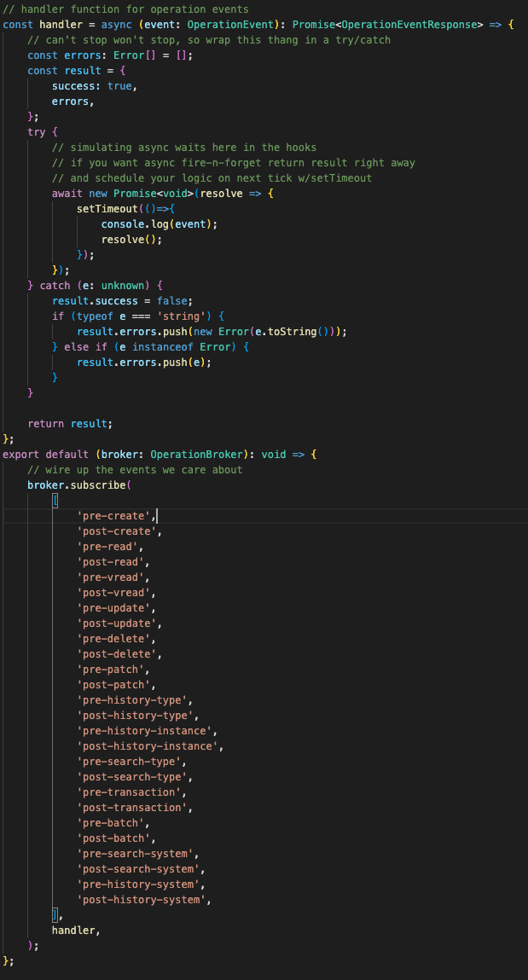Click the 'return result;' statement
The image size is (528, 980).
(70, 424)
